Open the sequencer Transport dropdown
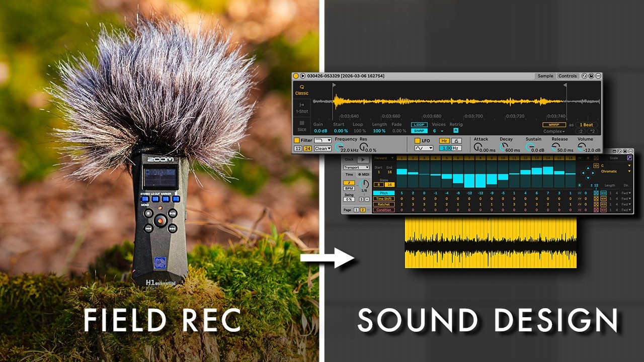This screenshot has width=644, height=362. [x=356, y=167]
